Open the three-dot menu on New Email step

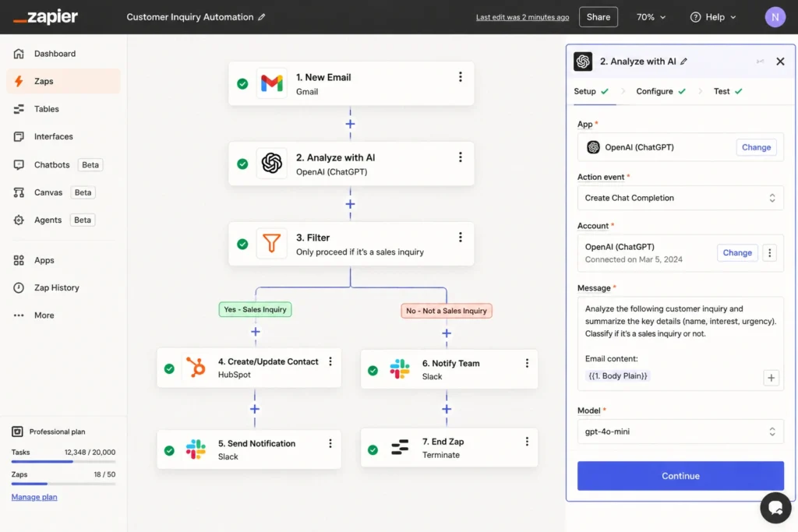[x=460, y=77]
